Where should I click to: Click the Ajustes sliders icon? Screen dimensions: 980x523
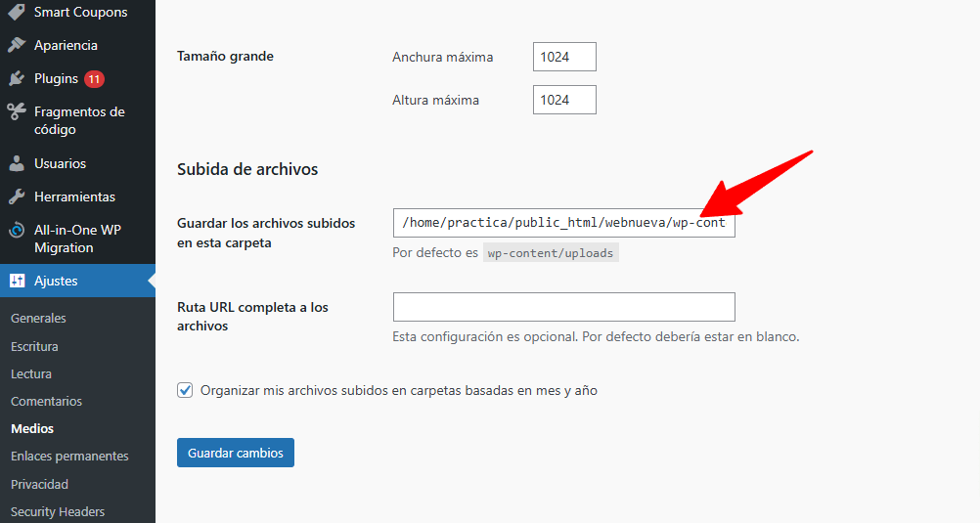click(17, 281)
